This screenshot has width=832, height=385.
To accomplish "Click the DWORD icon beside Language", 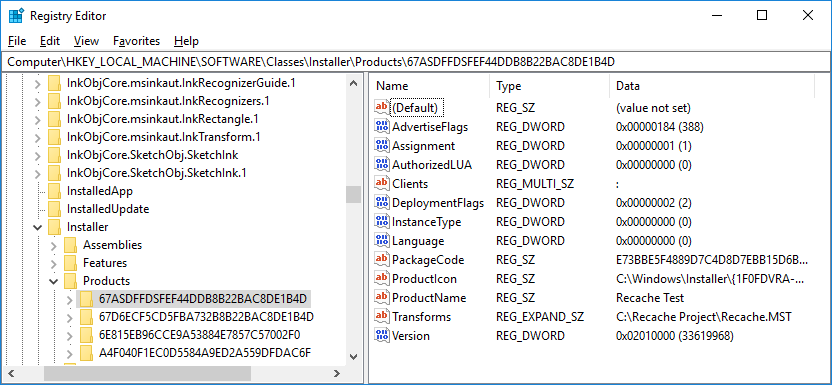I will click(382, 241).
